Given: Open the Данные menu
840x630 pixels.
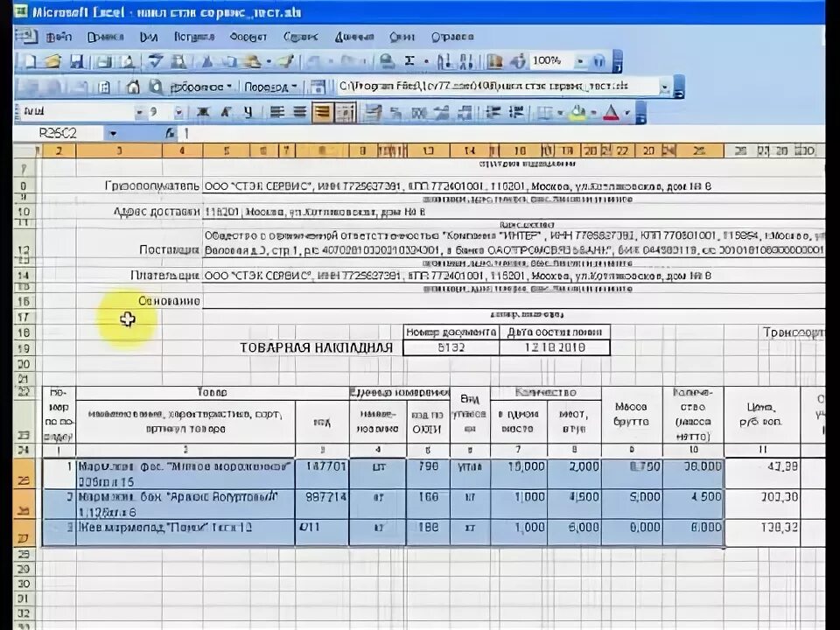Looking at the screenshot, I should click(354, 37).
